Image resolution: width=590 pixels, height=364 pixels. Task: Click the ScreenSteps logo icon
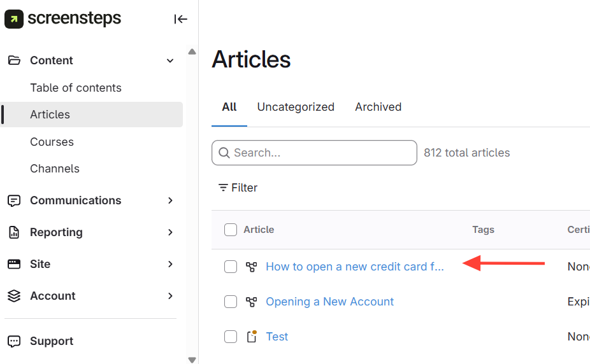[14, 19]
